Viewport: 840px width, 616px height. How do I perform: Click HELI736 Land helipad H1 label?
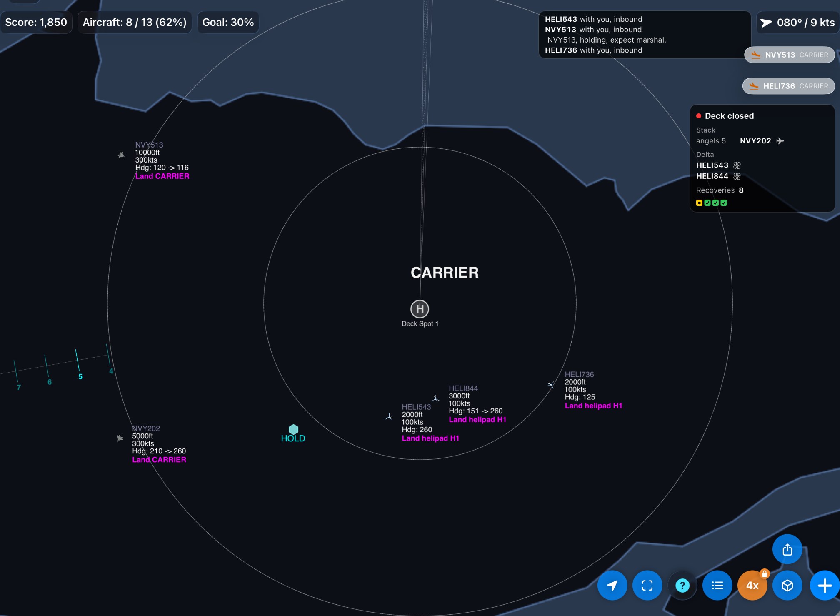(x=593, y=406)
